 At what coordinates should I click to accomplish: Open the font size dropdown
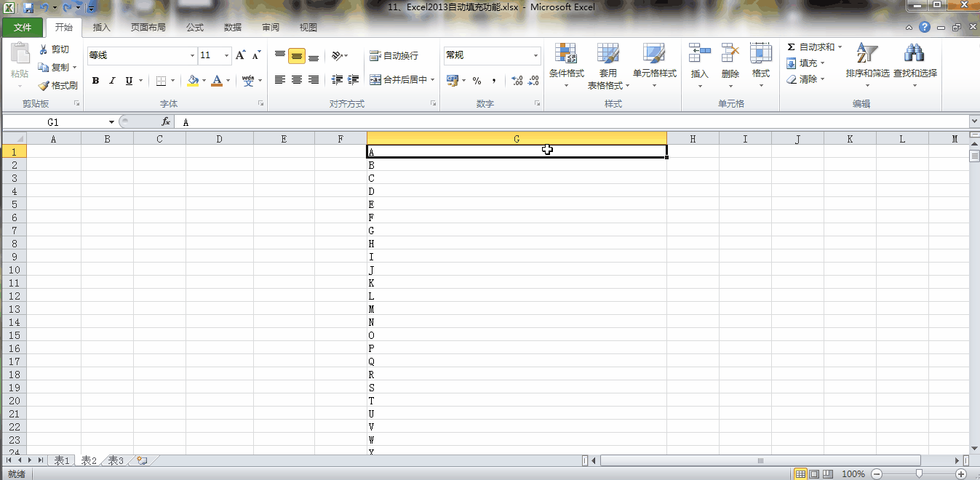click(x=227, y=55)
